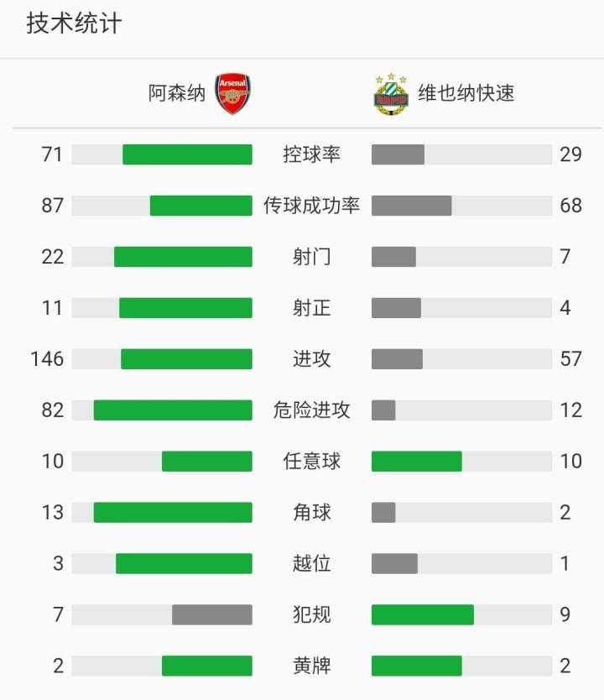Click Arsenal's green 进攻 bar
Screen dimensions: 604x700
click(186, 359)
